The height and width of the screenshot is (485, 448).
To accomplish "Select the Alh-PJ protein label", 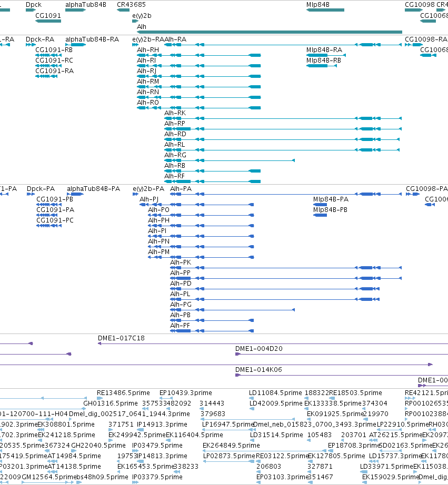I will [x=149, y=199].
